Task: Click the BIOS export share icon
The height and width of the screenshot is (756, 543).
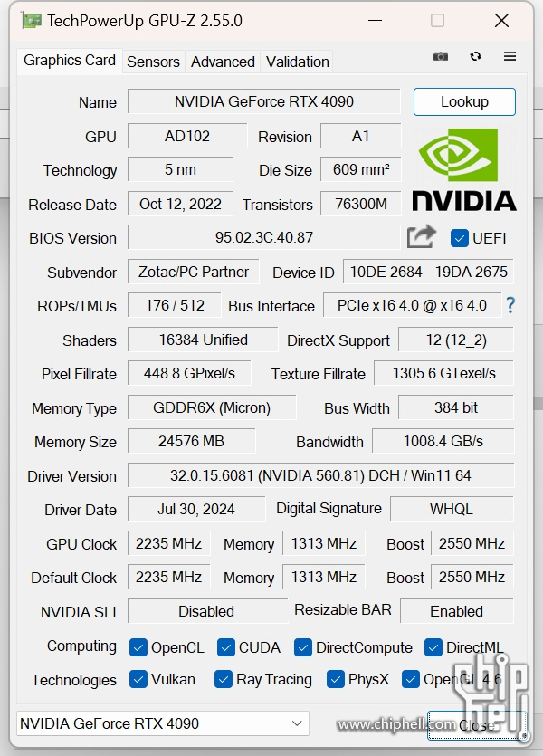Action: [x=421, y=236]
